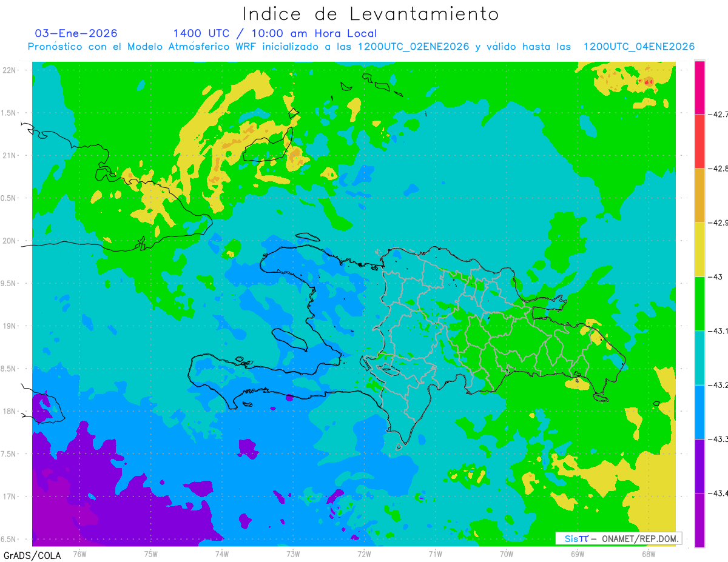Click the '20N' latitude label
728x562 pixels.
tap(9, 241)
